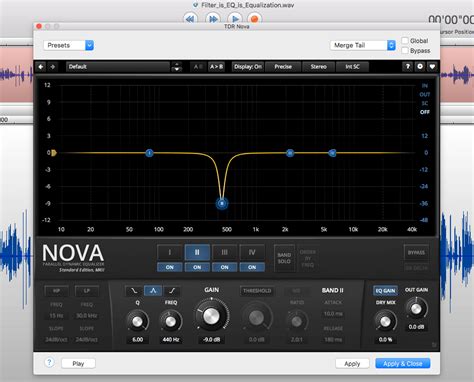
Task: Click the -9.0 dB gain value field
Action: coord(211,339)
